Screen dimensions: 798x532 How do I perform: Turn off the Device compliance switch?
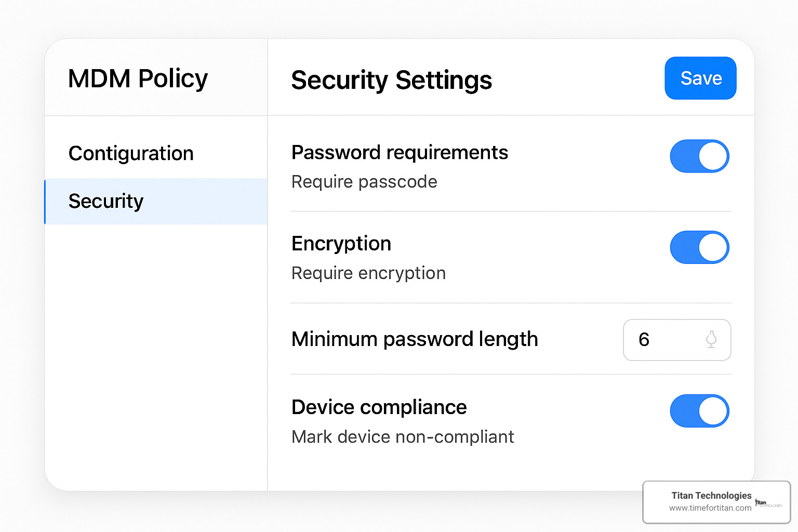699,411
